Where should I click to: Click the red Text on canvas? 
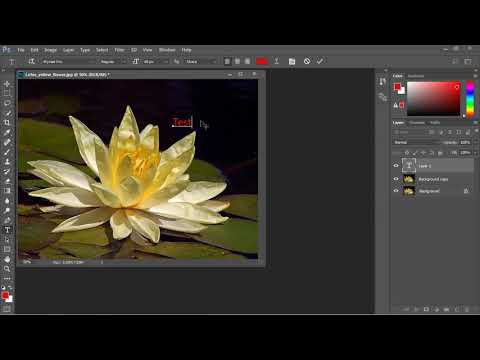click(182, 122)
